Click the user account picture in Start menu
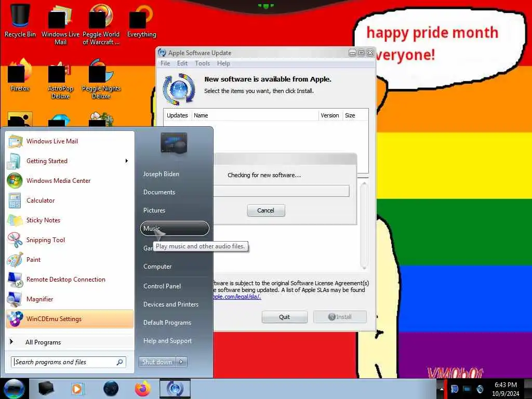This screenshot has height=399, width=532. [x=174, y=143]
